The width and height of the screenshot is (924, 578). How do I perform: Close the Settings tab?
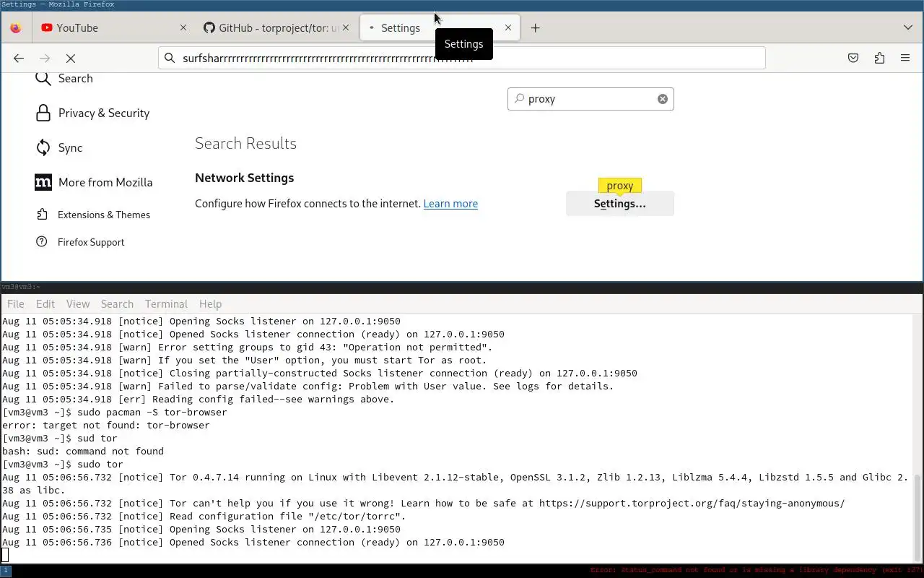tap(508, 28)
